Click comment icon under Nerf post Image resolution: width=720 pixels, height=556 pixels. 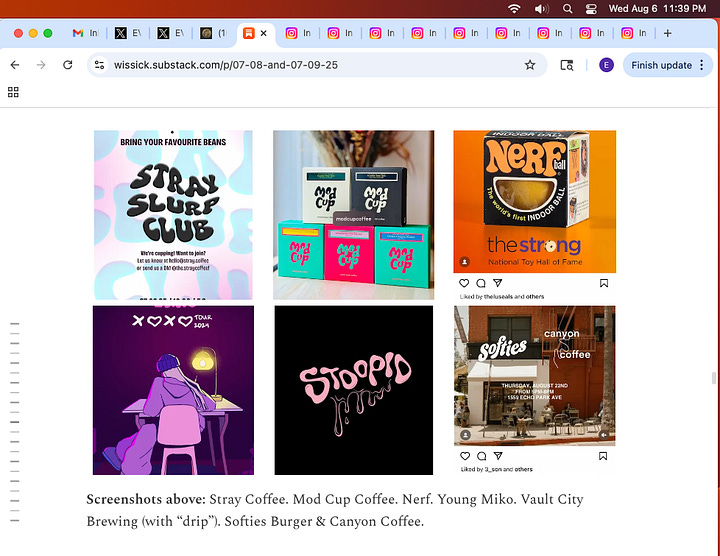tap(481, 283)
